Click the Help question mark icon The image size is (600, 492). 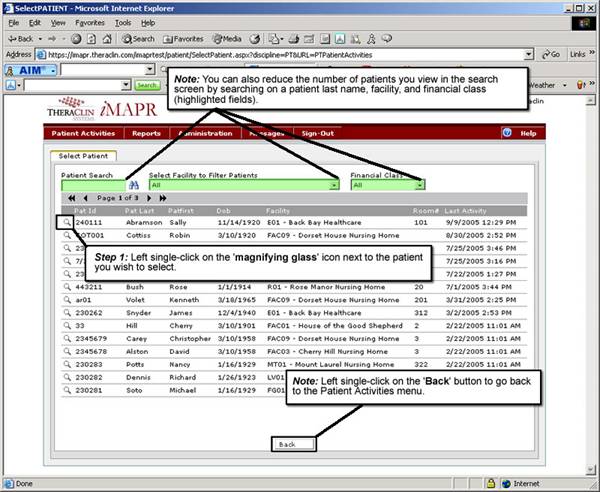[x=507, y=133]
